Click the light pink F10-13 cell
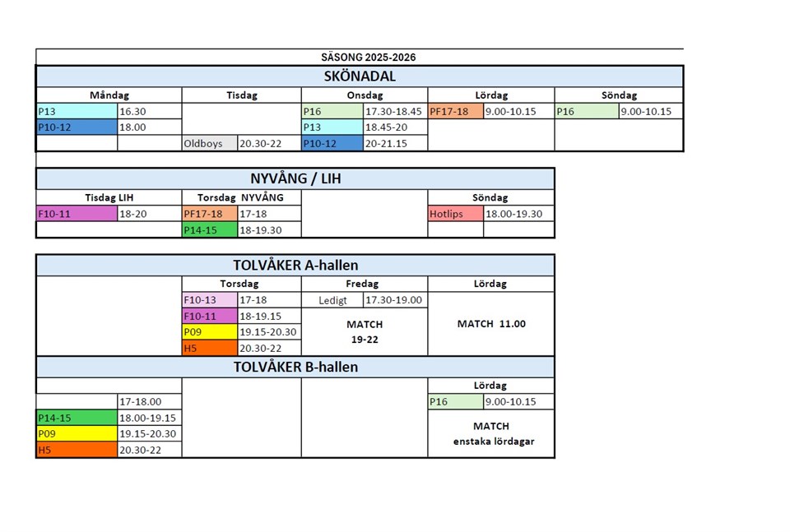The image size is (790, 532). 209,300
